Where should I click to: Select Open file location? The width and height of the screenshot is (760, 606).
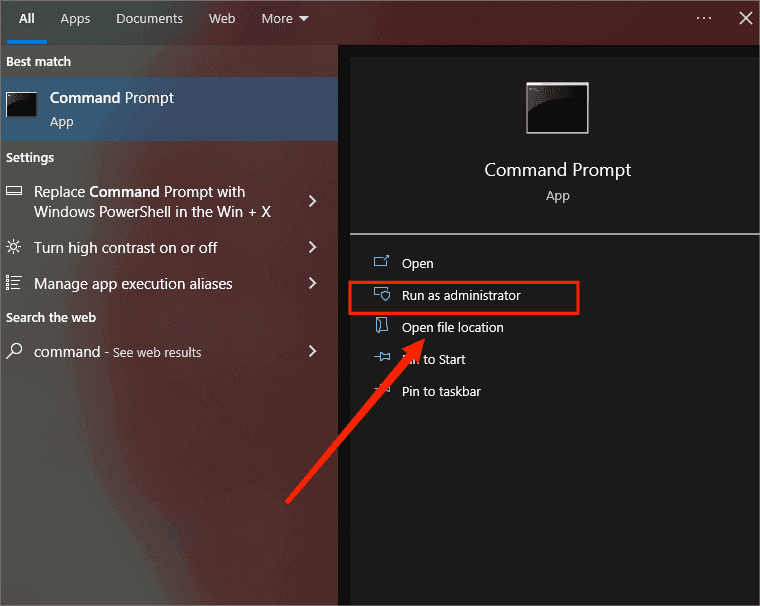(x=452, y=327)
